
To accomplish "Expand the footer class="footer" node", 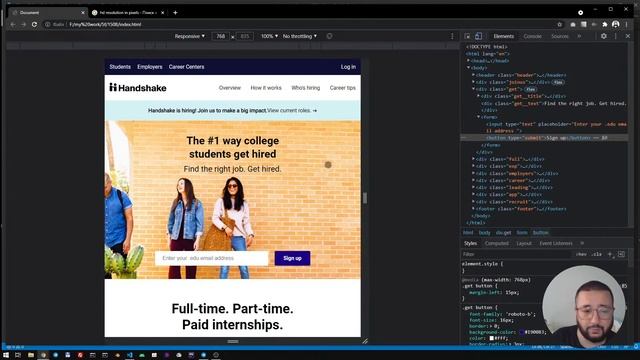I will [x=473, y=209].
